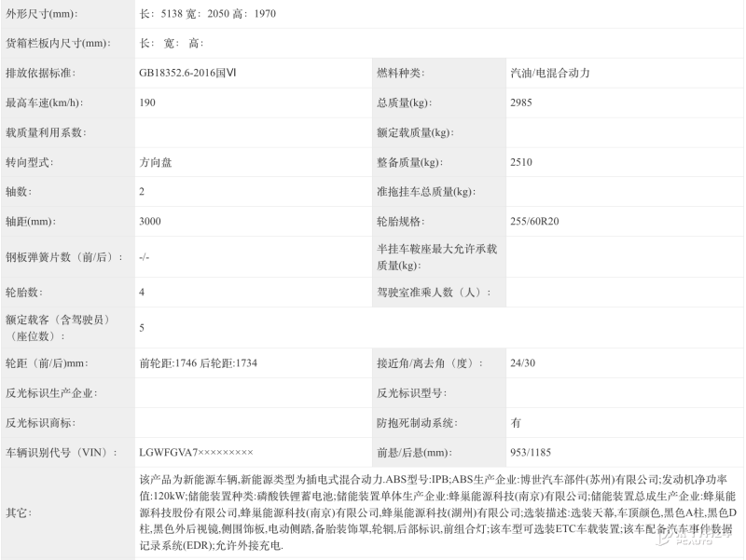746x560 pixels.
Task: Click the VIN code LGWFGVA7×××××××××
Action: point(196,452)
